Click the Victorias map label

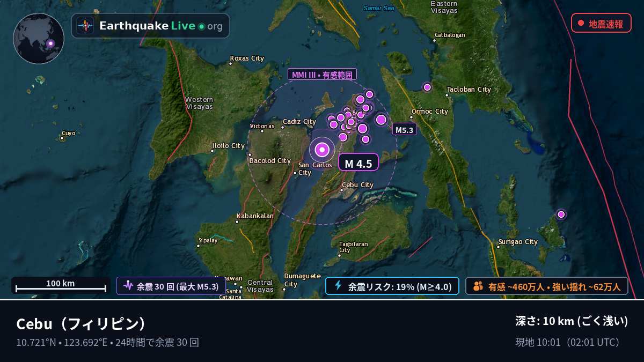pyautogui.click(x=262, y=127)
